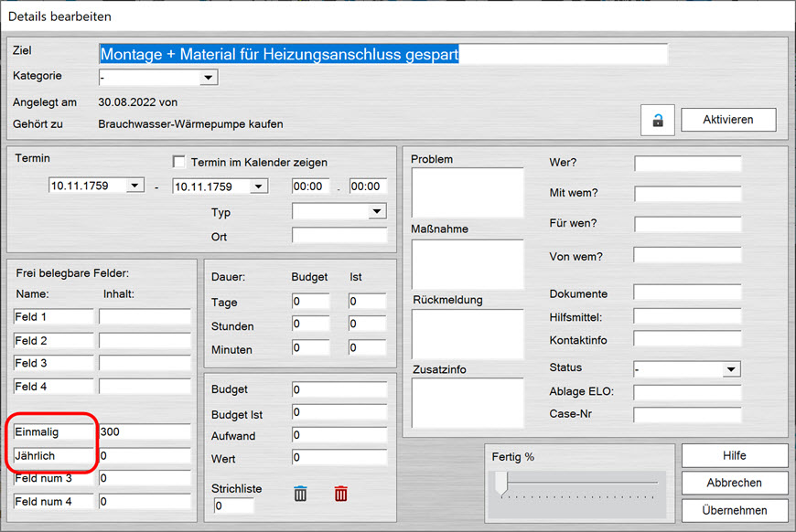Expand the end date picker dropdown
This screenshot has height=532, width=796.
pos(259,186)
